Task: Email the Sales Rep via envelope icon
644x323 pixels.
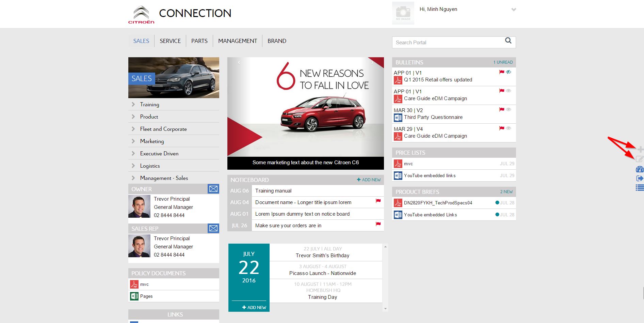Action: coord(213,228)
